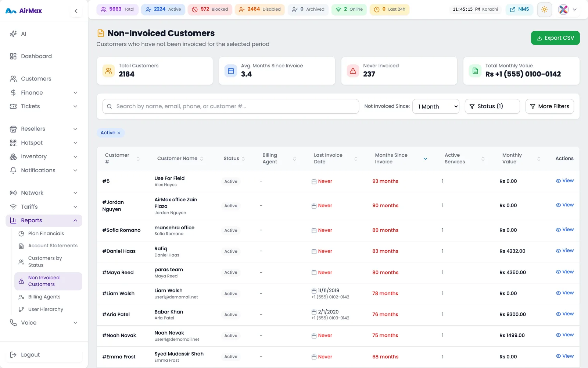Sort by Months Since Invoice column
The width and height of the screenshot is (588, 368).
pyautogui.click(x=401, y=159)
